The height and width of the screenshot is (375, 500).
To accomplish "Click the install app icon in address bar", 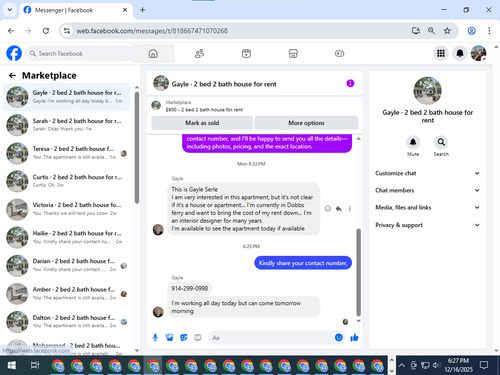I will click(415, 31).
